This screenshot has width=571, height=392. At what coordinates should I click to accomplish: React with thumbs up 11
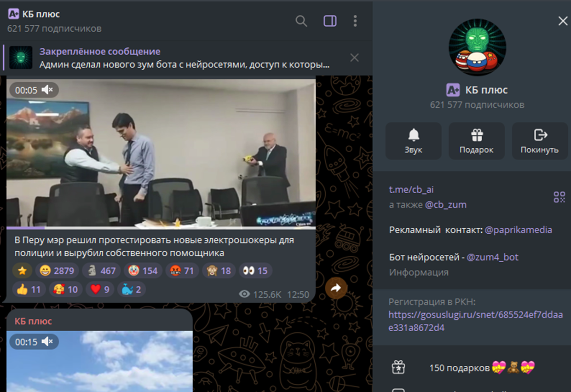pos(29,289)
